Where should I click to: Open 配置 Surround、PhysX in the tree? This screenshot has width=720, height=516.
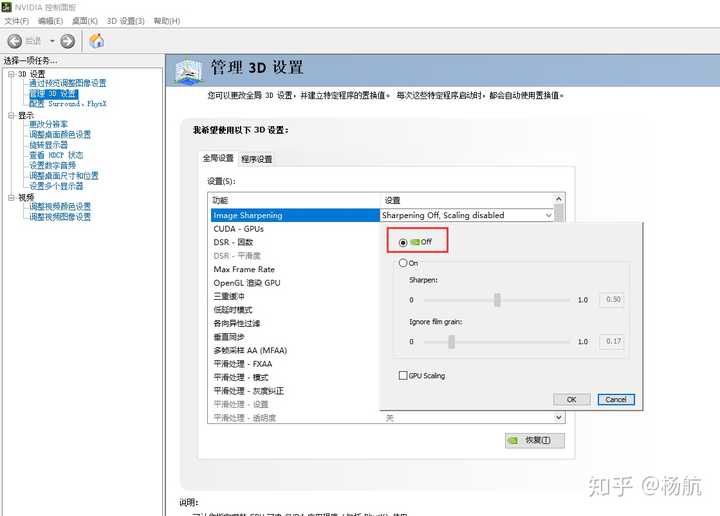pyautogui.click(x=68, y=104)
